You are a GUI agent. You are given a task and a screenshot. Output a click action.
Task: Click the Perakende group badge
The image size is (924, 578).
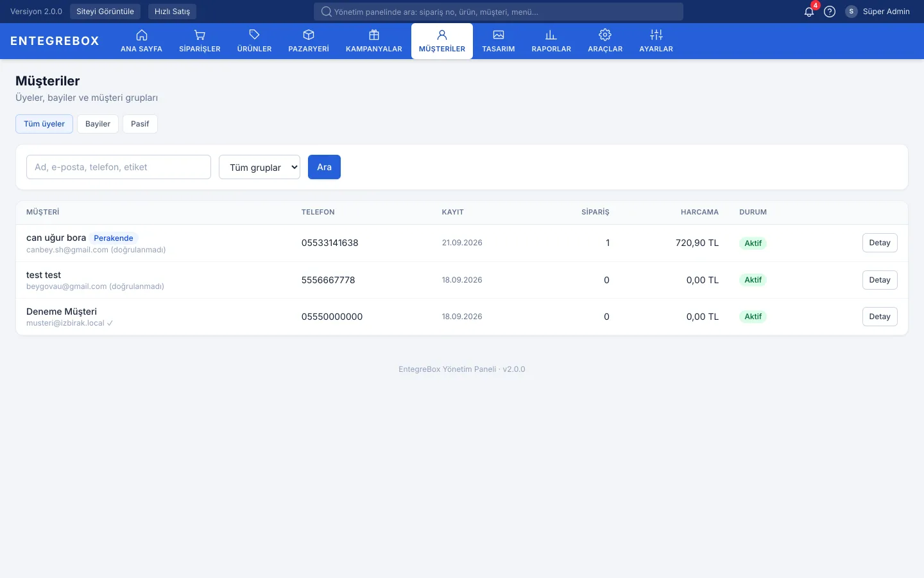coord(114,238)
